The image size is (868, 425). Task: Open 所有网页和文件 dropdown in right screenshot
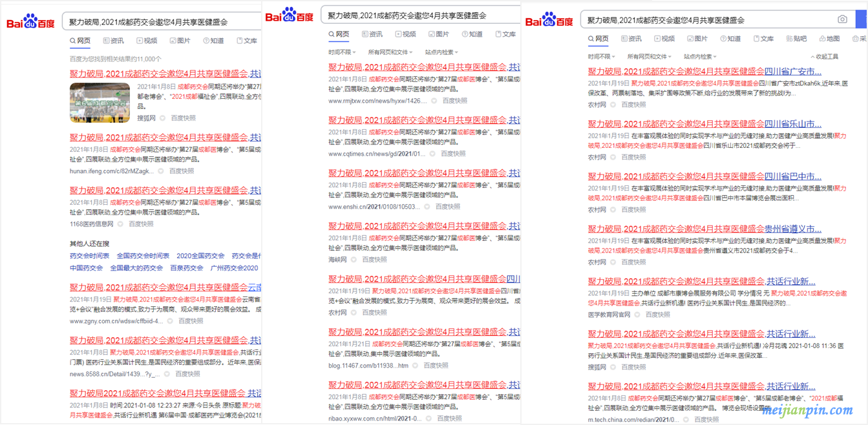650,57
